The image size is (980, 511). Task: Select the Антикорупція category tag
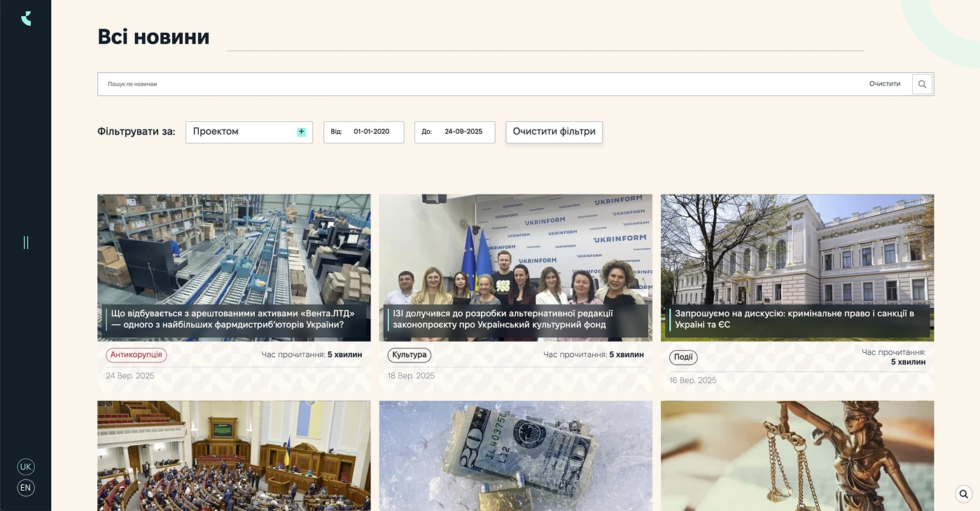(136, 355)
